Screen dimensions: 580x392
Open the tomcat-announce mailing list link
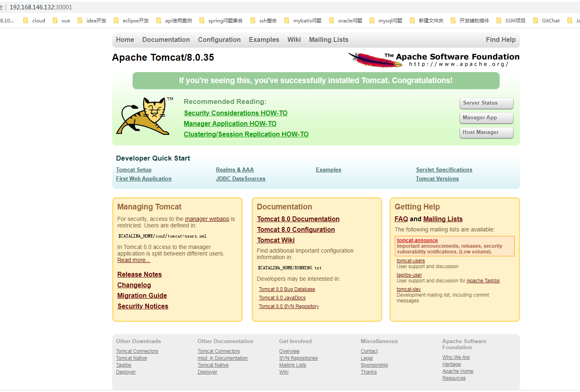tap(417, 240)
